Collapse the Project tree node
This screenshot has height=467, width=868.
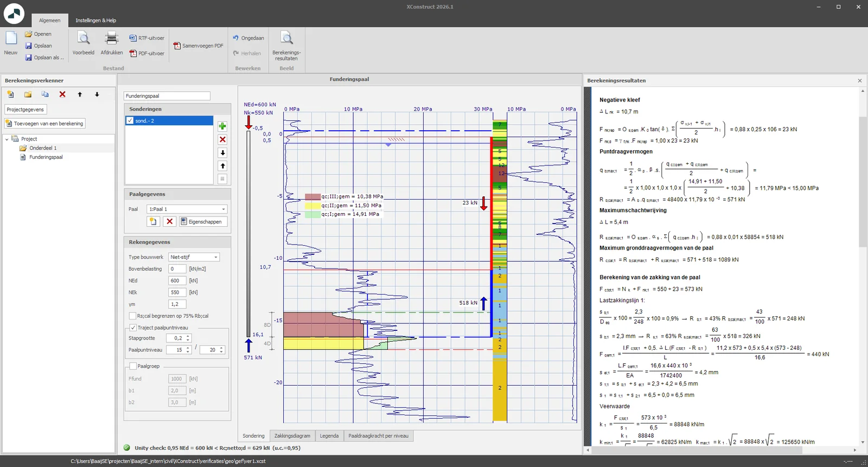click(7, 139)
